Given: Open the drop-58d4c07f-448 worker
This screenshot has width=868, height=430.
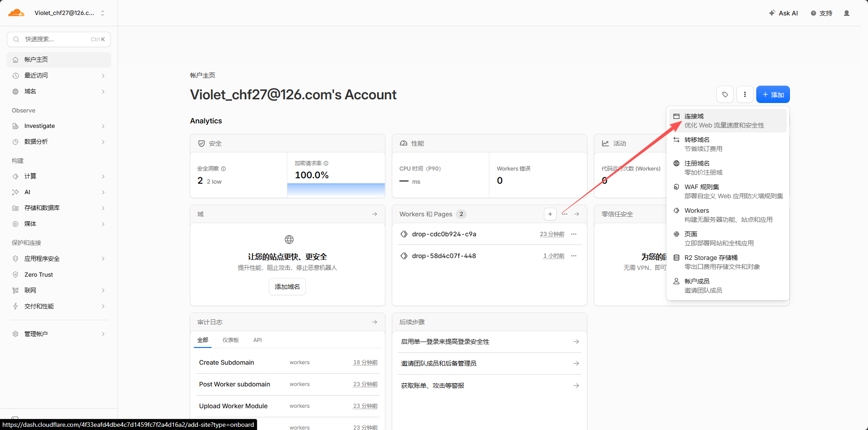Looking at the screenshot, I should [444, 256].
